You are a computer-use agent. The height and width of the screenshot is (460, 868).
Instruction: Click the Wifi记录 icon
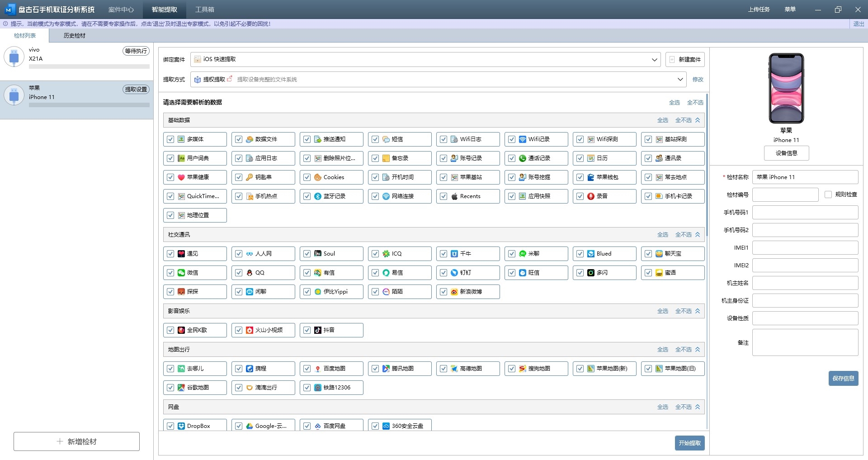tap(523, 139)
